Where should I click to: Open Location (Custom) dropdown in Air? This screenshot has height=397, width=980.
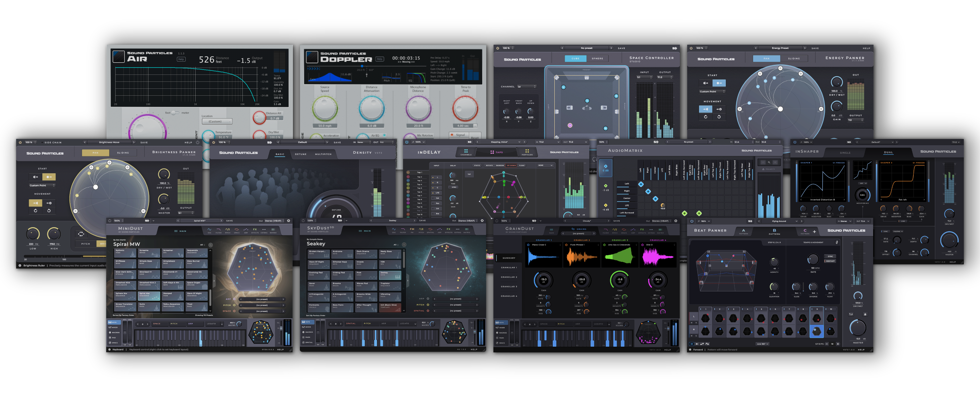pos(217,122)
